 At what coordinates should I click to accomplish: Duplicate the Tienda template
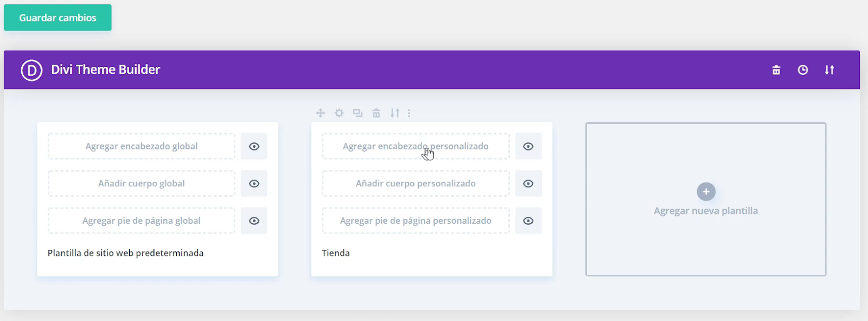pyautogui.click(x=358, y=113)
